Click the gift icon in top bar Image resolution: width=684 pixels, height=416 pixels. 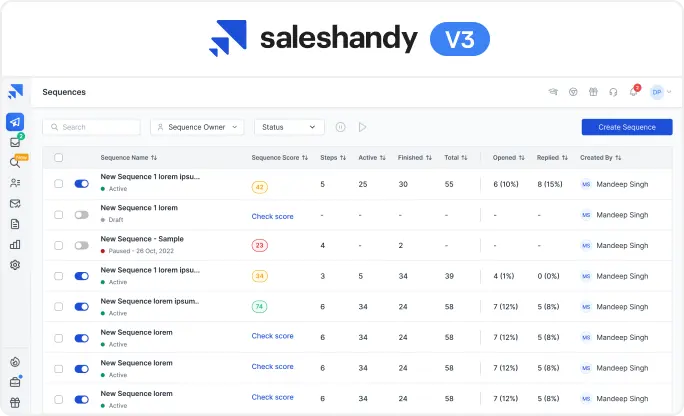click(x=593, y=92)
